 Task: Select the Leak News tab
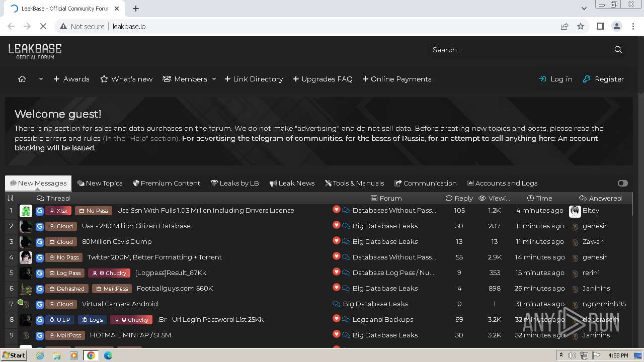[x=292, y=183]
